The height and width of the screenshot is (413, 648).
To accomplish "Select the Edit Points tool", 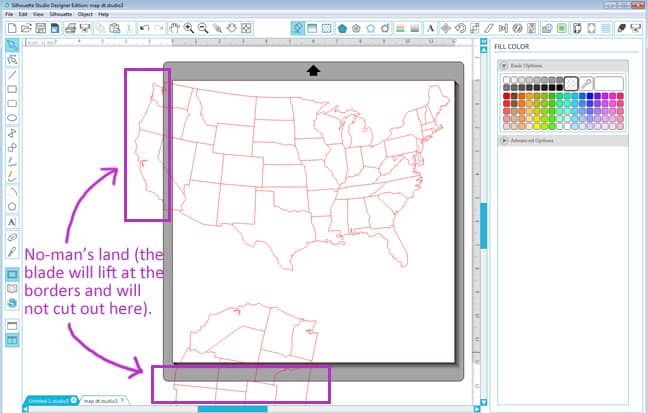I will [x=12, y=60].
